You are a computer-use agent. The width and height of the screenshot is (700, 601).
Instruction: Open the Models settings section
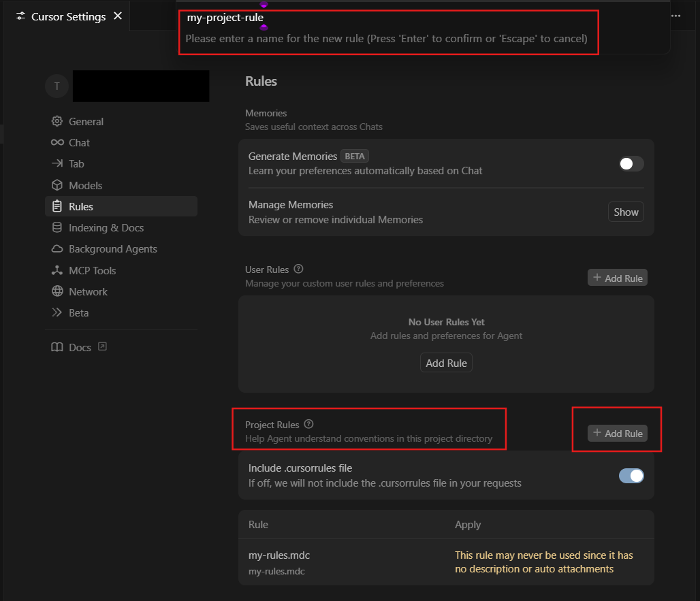tap(121, 185)
